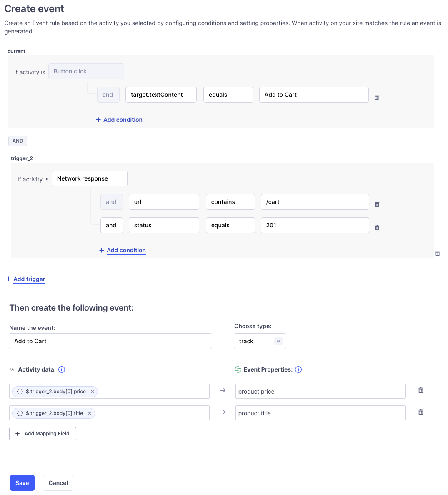Delete the product.price mapping row
448x495 pixels.
pos(420,390)
